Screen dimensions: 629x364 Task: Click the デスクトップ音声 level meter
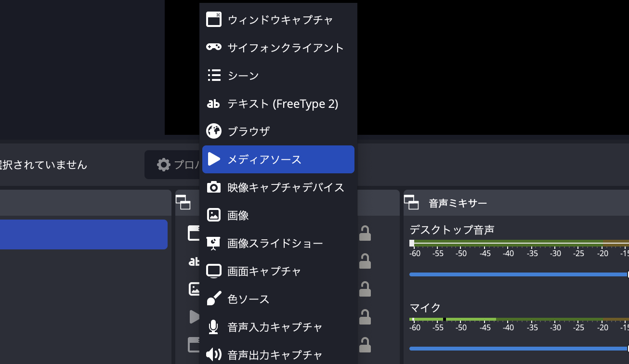tap(519, 244)
